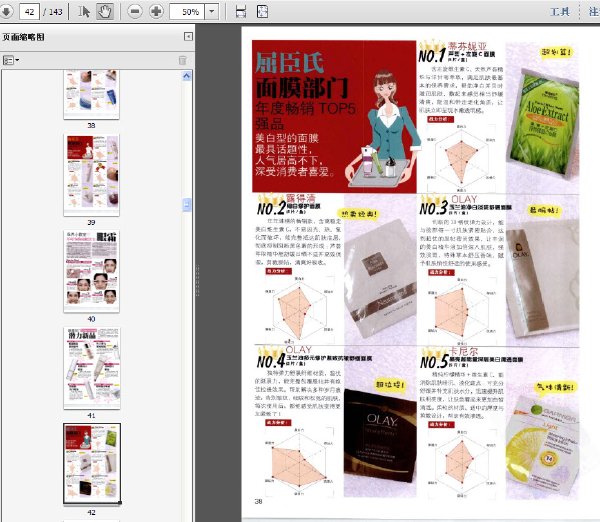The image size is (600, 522).
Task: Select page 39 thumbnail
Action: coord(91,175)
